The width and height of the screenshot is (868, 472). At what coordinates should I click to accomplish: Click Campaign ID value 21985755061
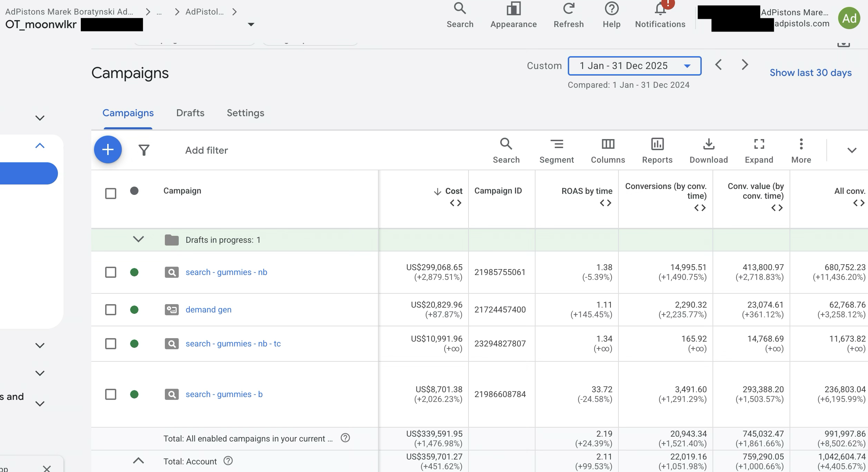pos(500,272)
